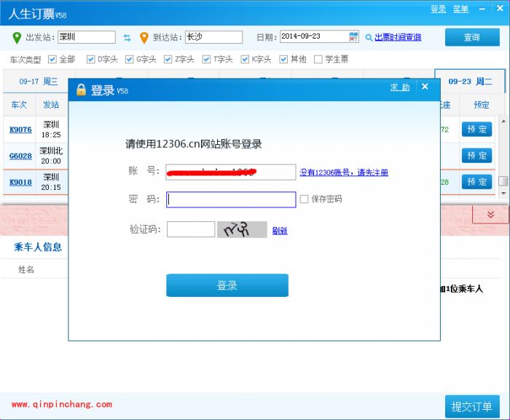
Task: Toggle the 其他 checkbox
Action: 283,59
